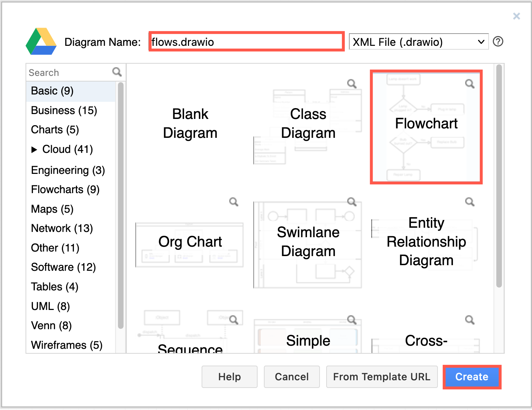The width and height of the screenshot is (532, 410).
Task: Zoom the Org Chart template preview
Action: [234, 202]
